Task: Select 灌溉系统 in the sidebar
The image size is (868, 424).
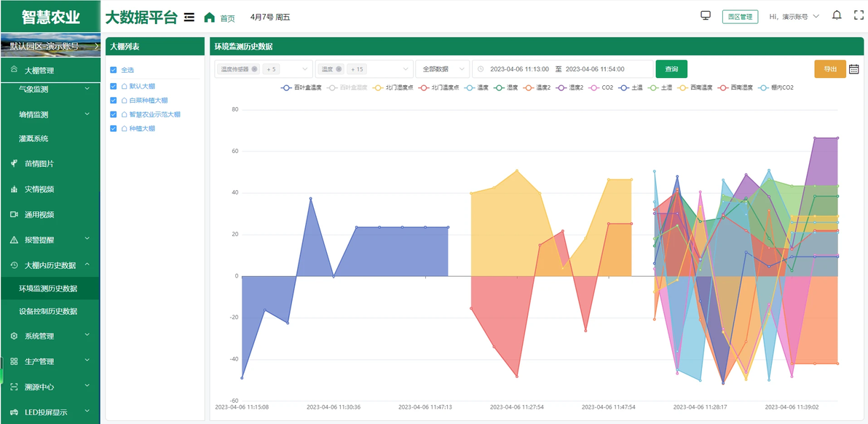Action: coord(37,138)
